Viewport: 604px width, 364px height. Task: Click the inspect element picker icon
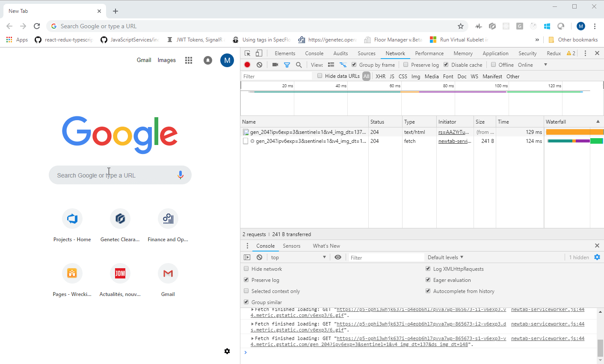click(x=247, y=53)
